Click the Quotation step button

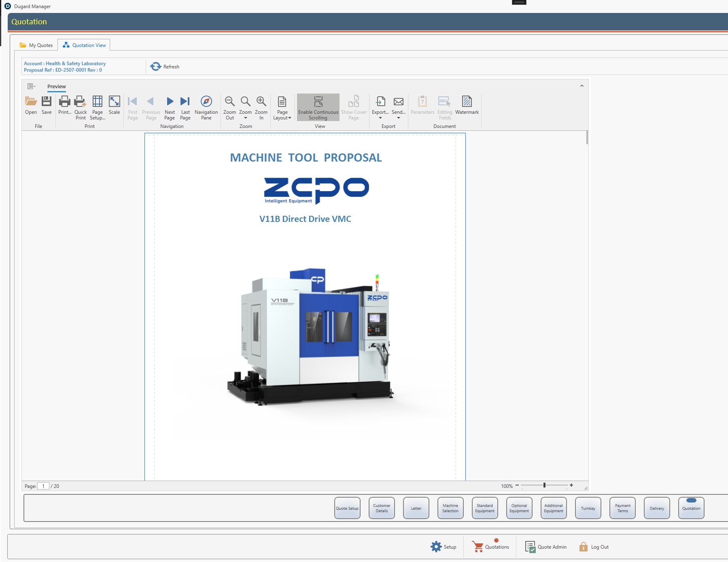691,508
